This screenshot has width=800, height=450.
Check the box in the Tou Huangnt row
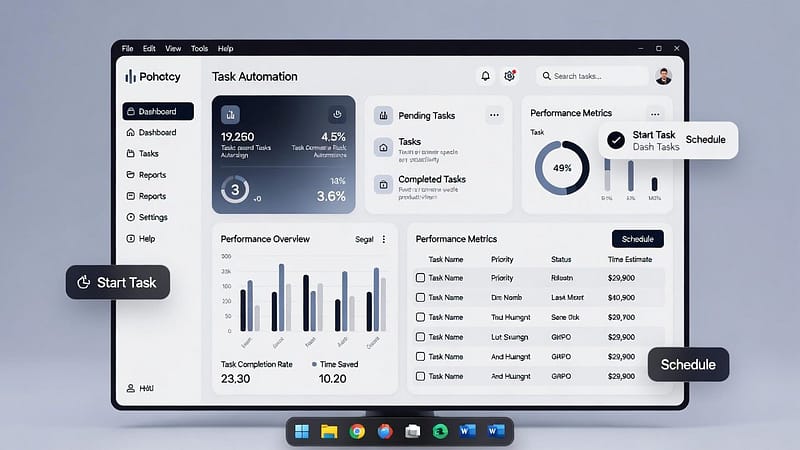[x=420, y=317]
